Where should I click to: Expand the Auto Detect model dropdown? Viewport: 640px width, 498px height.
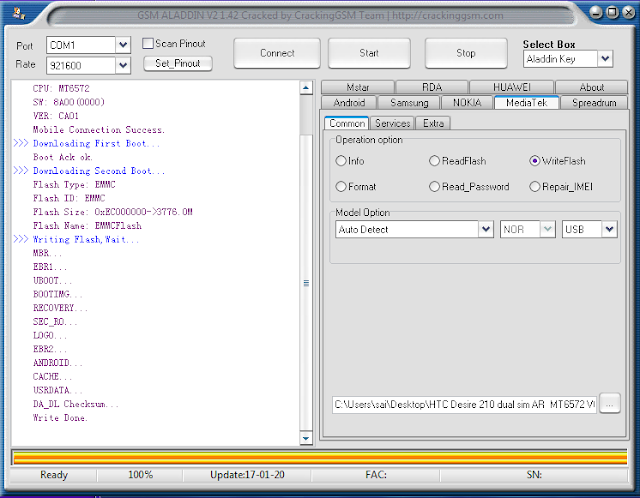(x=486, y=229)
